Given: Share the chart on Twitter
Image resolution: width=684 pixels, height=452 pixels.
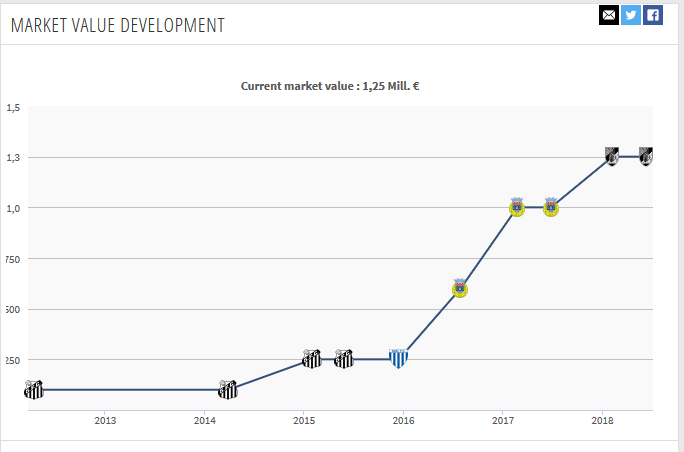Looking at the screenshot, I should coord(631,14).
